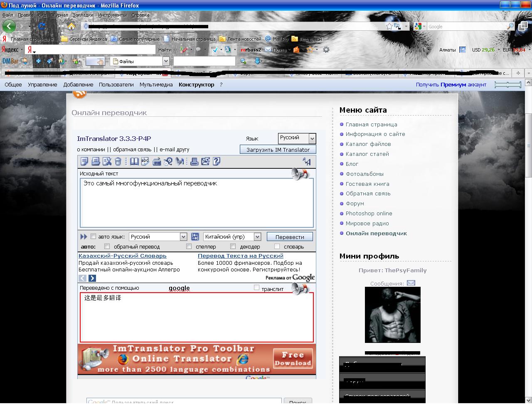Go to the Firefox Home page icon
Screen dimensions: 532x404
71,26
